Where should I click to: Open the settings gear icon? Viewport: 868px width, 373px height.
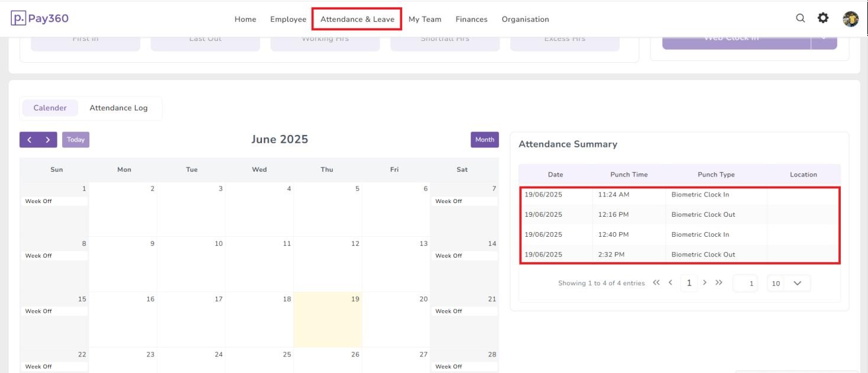coord(822,18)
